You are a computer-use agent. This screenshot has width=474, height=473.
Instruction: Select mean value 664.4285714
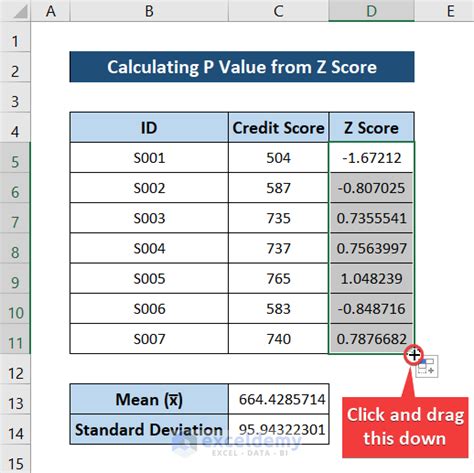coord(279,399)
